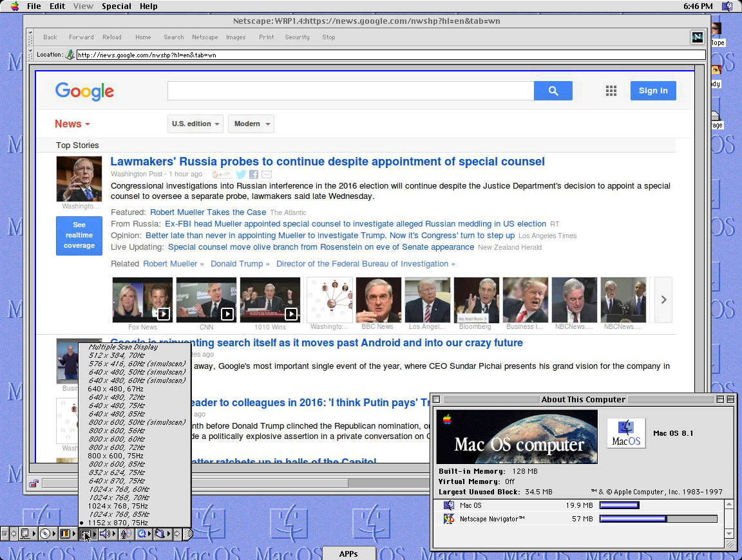This screenshot has width=742, height=560.
Task: Play the Fox News video thumbnail
Action: [x=142, y=300]
